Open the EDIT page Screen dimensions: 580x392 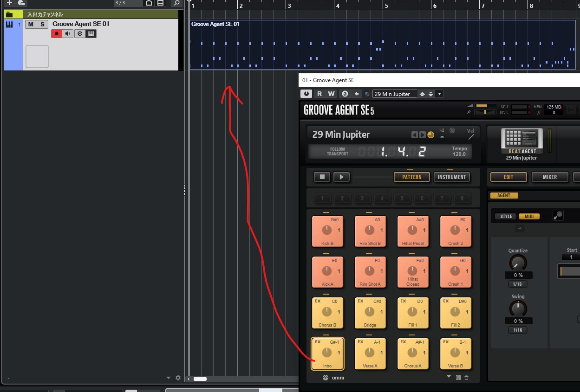pyautogui.click(x=509, y=177)
